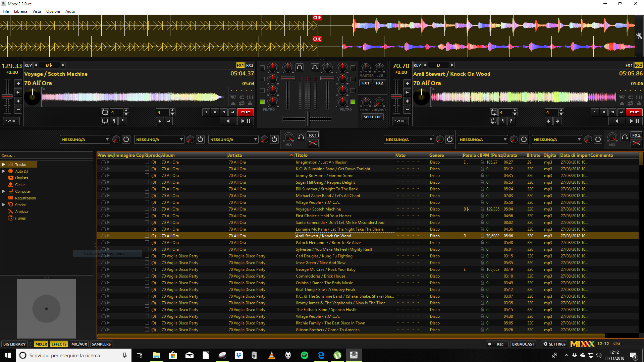Toggle MIXER section visibility
644x362 pixels.
pos(41,344)
